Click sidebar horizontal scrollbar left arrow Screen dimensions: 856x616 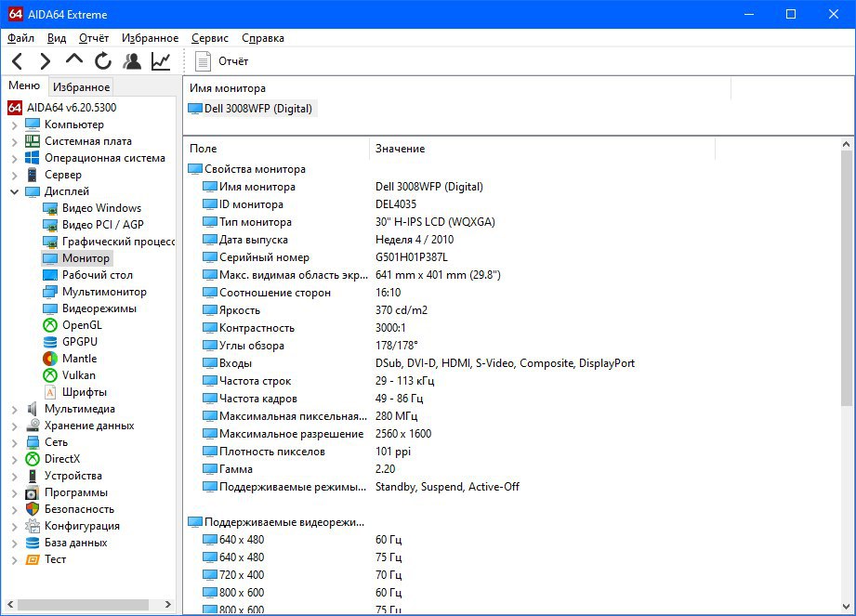point(10,605)
